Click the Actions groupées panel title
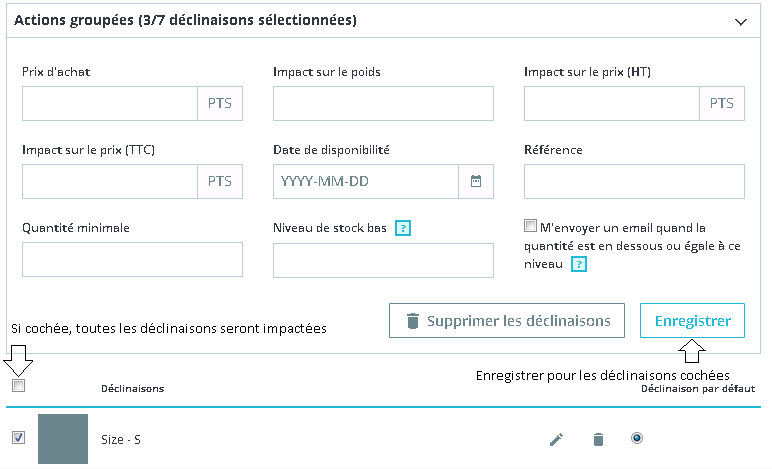772x469 pixels. pos(185,20)
